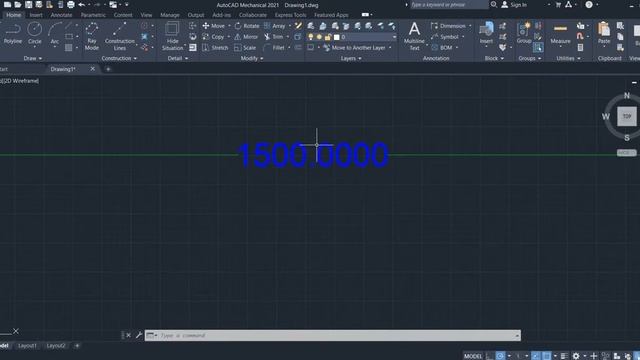640x360 pixels.
Task: Select the Move tool
Action: 213,26
